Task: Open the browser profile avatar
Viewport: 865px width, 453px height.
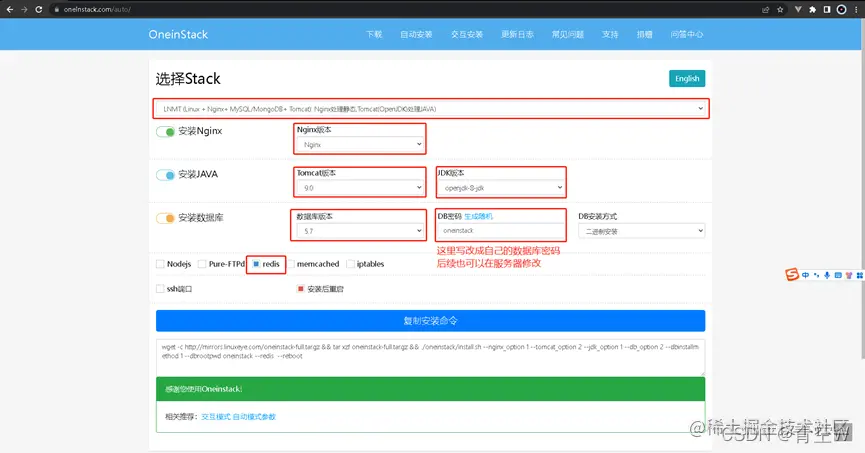Action: (841, 9)
